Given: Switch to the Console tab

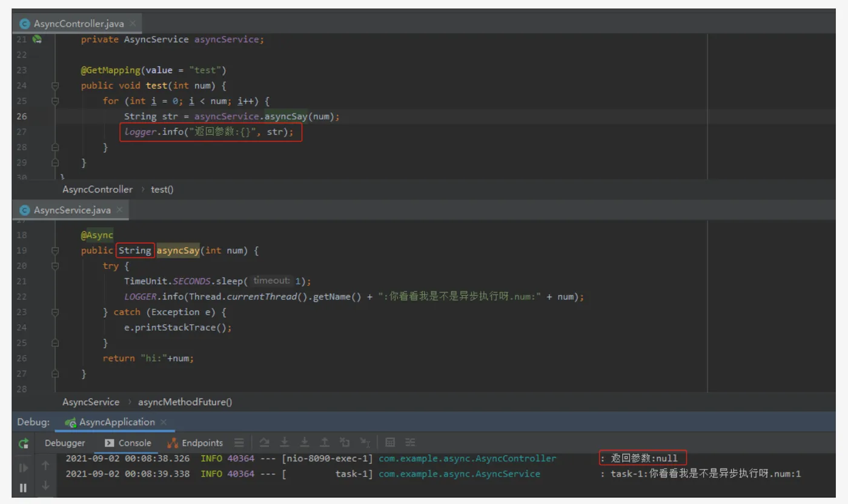Looking at the screenshot, I should point(128,443).
